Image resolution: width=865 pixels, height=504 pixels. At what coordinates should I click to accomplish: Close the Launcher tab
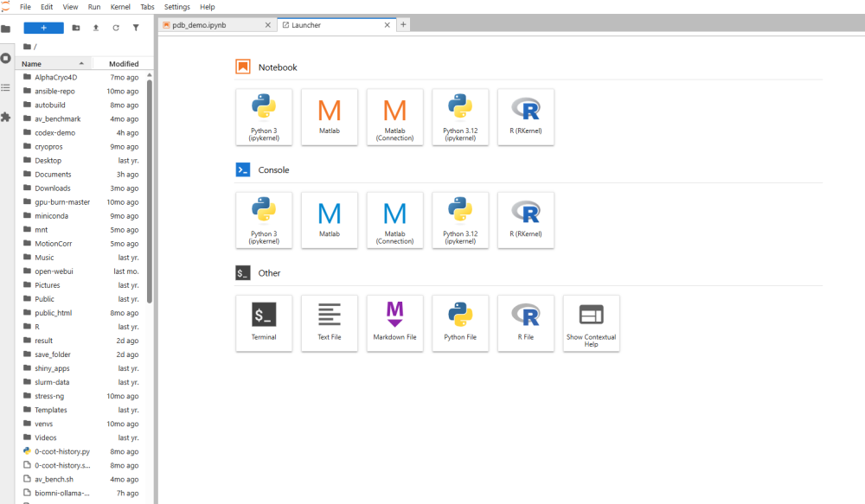coord(388,25)
